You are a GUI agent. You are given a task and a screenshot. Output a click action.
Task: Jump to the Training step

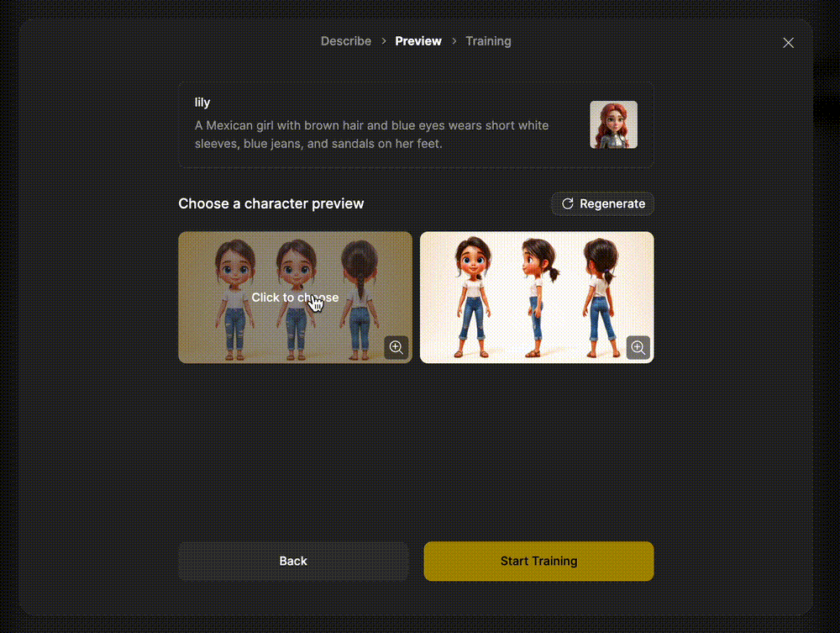pos(487,41)
